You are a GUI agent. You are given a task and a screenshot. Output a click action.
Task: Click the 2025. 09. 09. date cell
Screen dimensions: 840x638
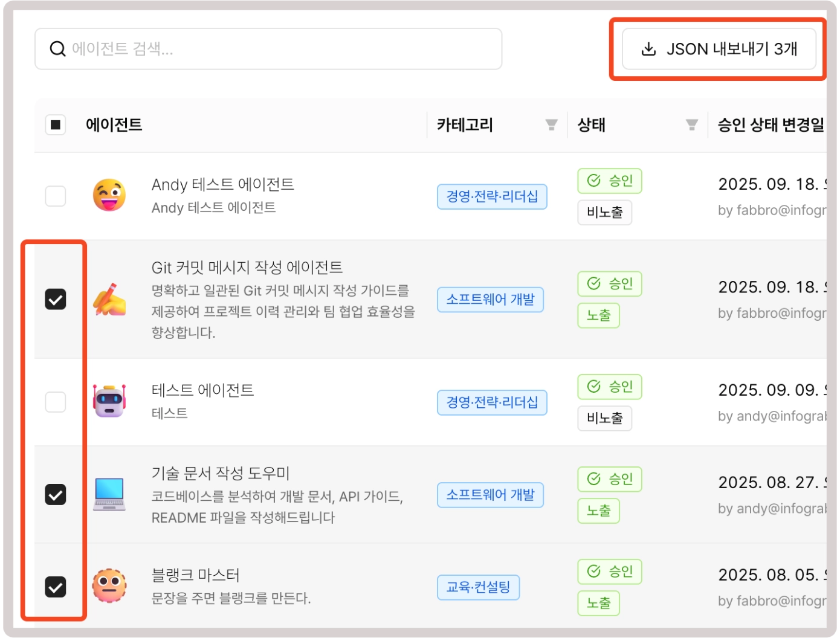point(772,390)
